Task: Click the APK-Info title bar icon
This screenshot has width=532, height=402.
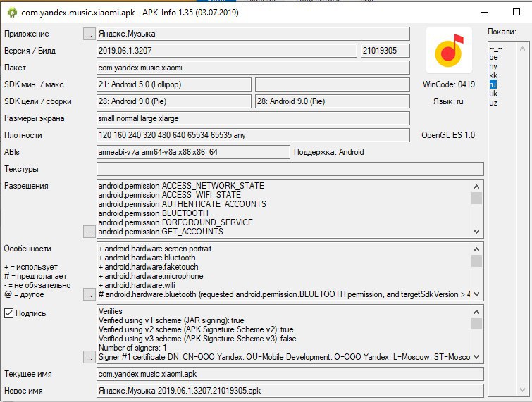Action: [x=12, y=13]
